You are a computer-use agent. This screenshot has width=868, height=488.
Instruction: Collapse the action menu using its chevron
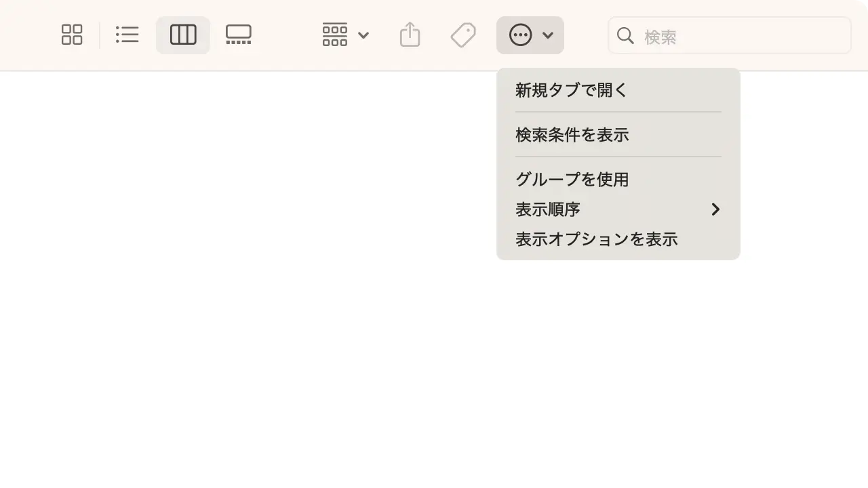[548, 35]
